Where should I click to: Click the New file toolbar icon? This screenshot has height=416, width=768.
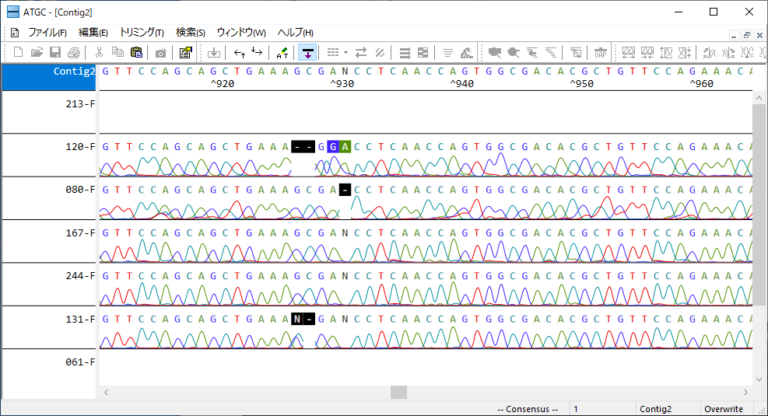tap(18, 52)
